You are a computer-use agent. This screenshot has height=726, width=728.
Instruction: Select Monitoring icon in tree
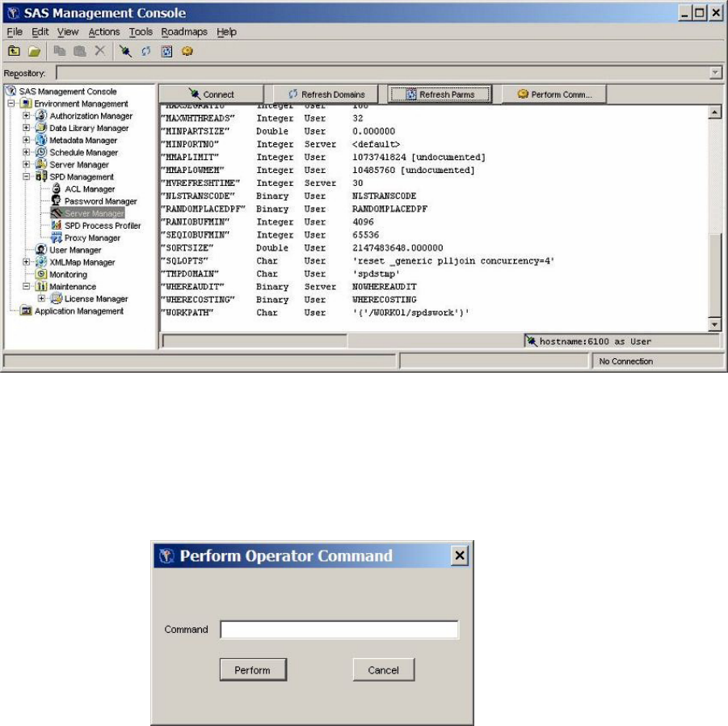tap(41, 274)
